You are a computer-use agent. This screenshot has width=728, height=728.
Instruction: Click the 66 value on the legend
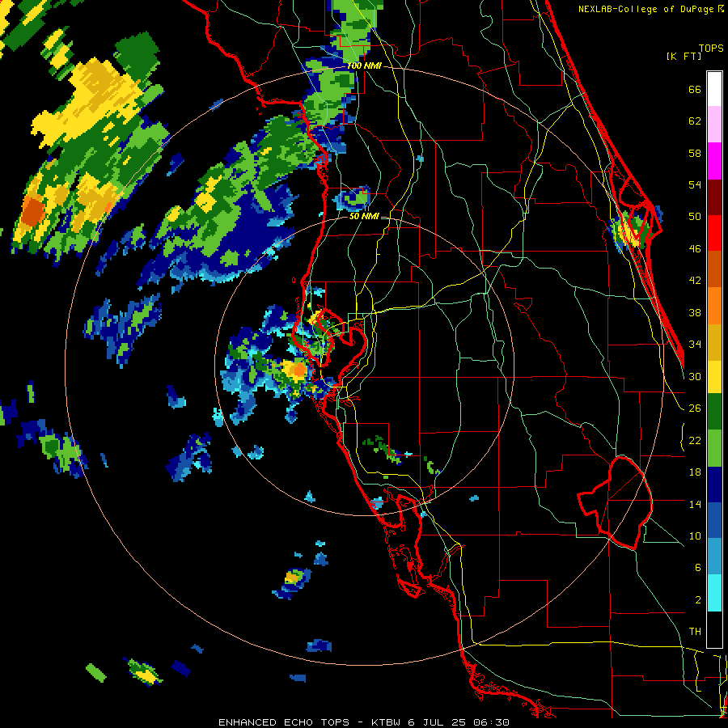pos(695,89)
